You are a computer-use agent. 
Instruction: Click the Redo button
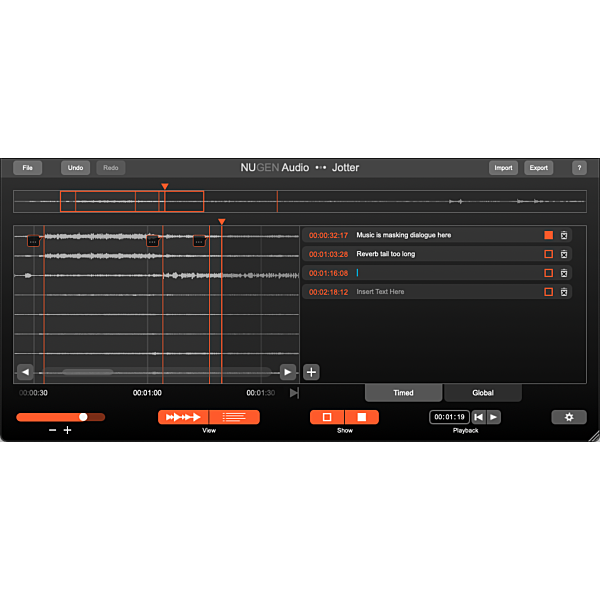click(111, 168)
